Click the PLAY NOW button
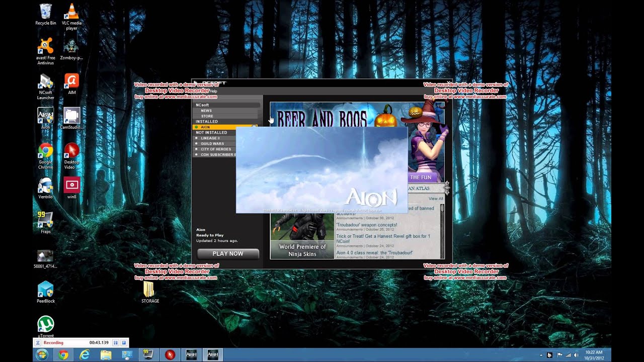Image resolution: width=644 pixels, height=362 pixels. click(x=228, y=254)
